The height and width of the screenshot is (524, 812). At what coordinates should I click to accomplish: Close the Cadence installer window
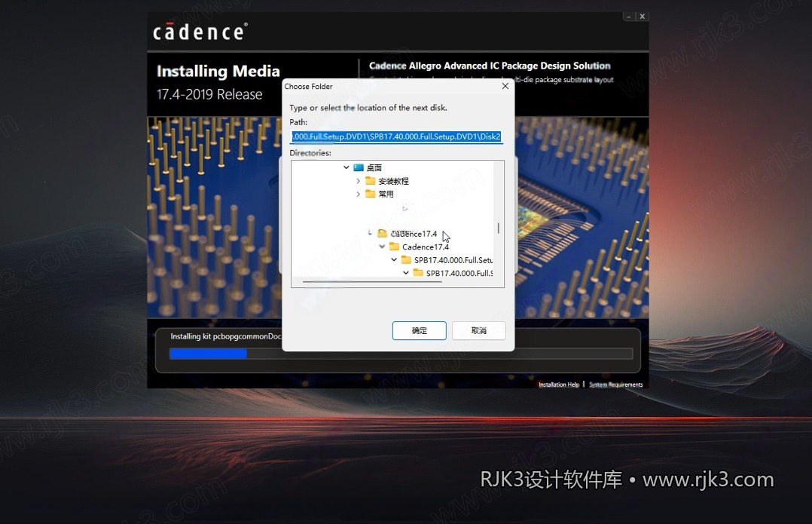(642, 17)
